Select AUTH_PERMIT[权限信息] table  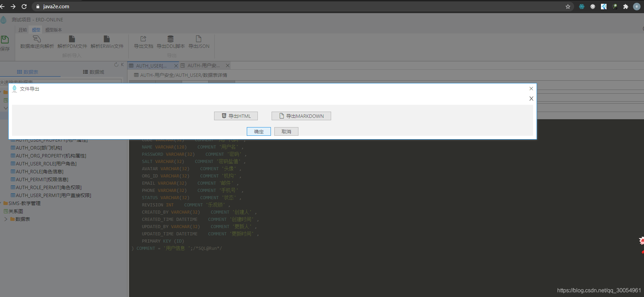(x=42, y=180)
